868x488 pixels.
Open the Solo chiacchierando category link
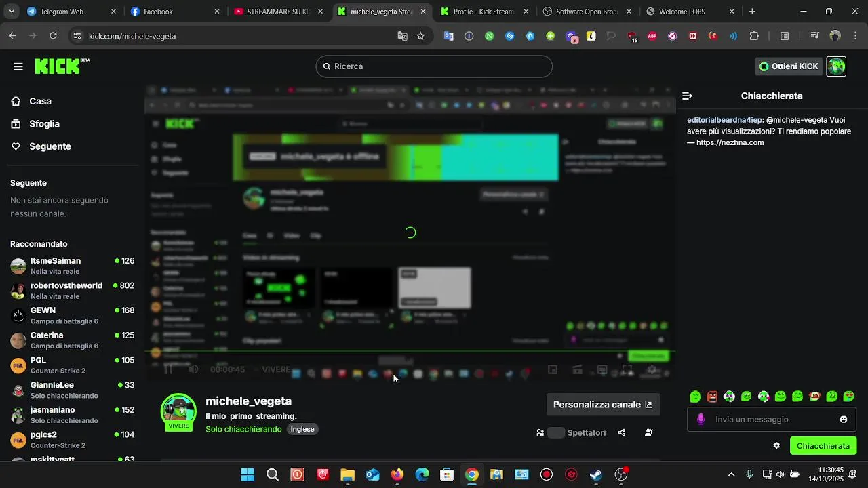tap(243, 429)
